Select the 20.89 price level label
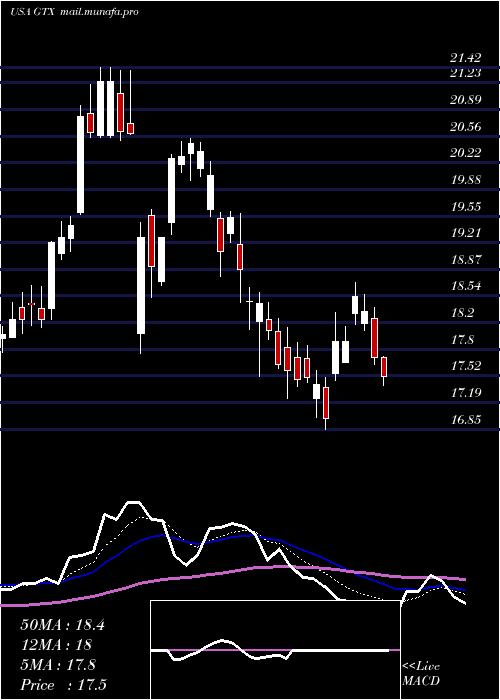 [x=466, y=100]
